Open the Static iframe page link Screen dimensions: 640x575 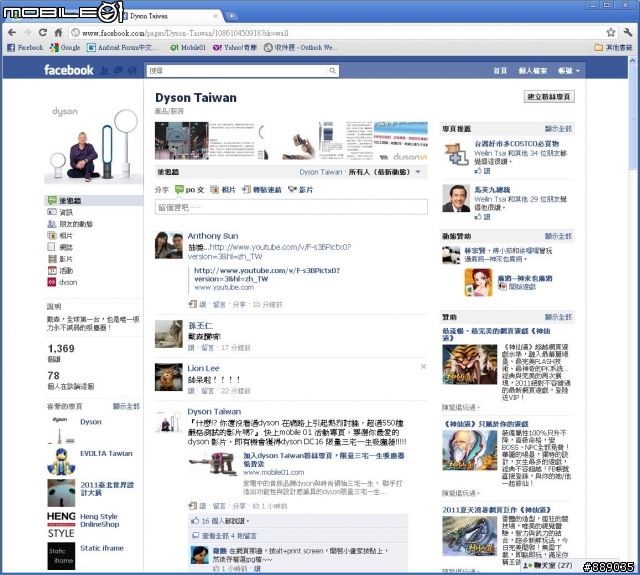[x=102, y=548]
